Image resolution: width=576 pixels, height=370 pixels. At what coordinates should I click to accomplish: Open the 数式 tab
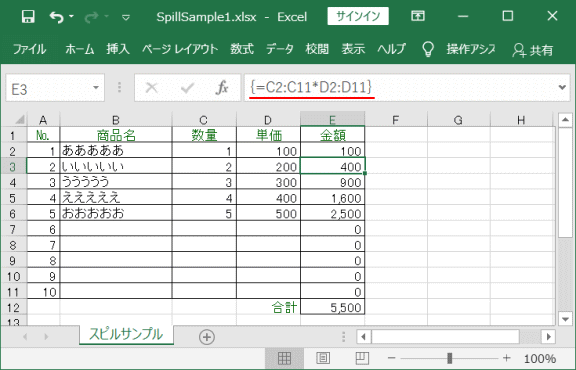(x=242, y=49)
